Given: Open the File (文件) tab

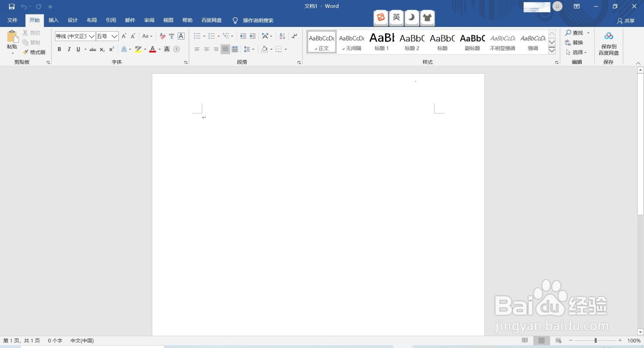Looking at the screenshot, I should (12, 21).
